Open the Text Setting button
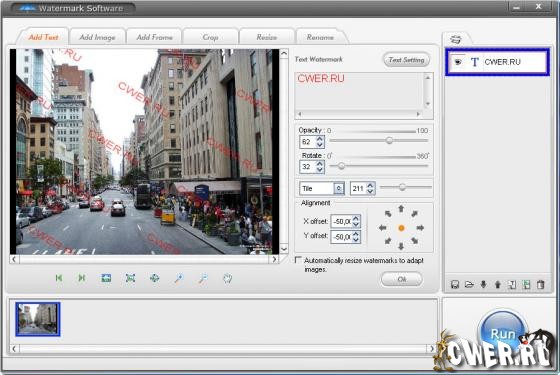Image resolution: width=560 pixels, height=375 pixels. point(406,60)
